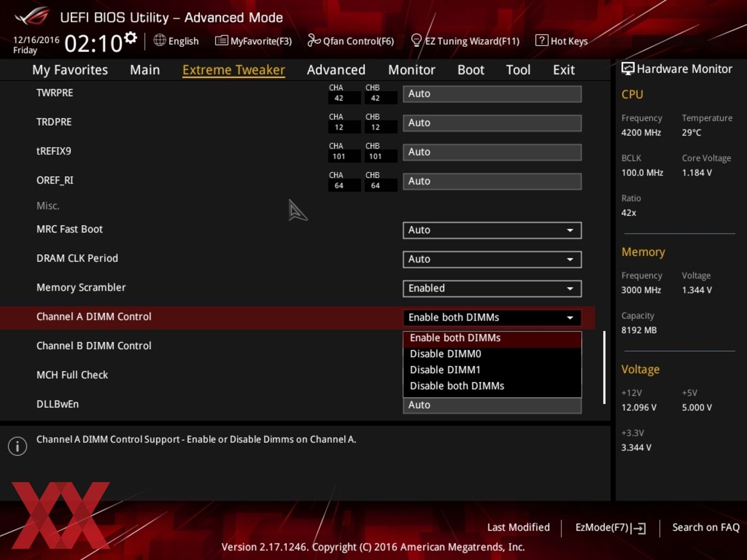Show Hot Keys list
This screenshot has width=747, height=560.
(569, 41)
